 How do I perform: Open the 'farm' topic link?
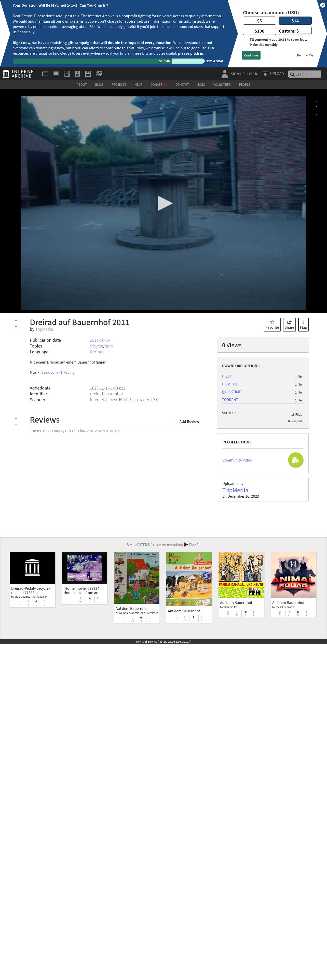click(x=109, y=346)
